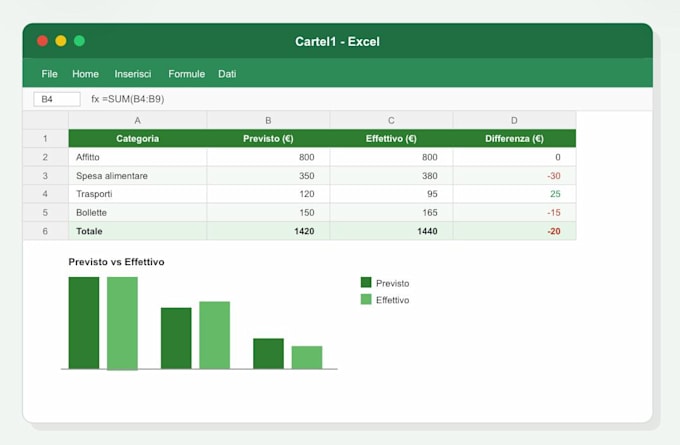Screen dimensions: 680x445
Task: Select the Totale previsto cell 1420
Action: (x=268, y=231)
